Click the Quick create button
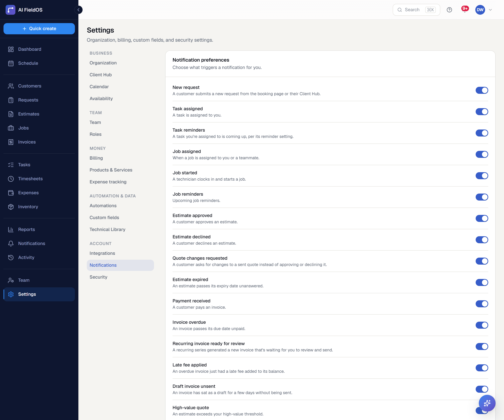This screenshot has height=420, width=504. [x=39, y=29]
